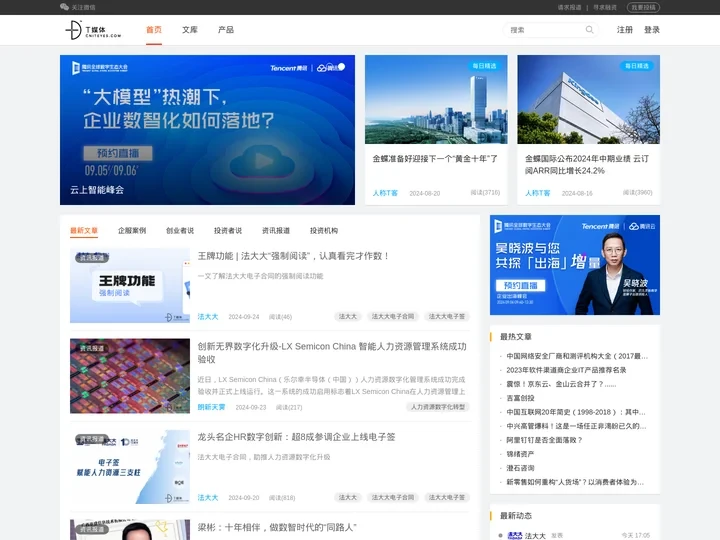Open article 梁彬：十年相伴
This screenshot has height=540, width=720.
[x=277, y=528]
